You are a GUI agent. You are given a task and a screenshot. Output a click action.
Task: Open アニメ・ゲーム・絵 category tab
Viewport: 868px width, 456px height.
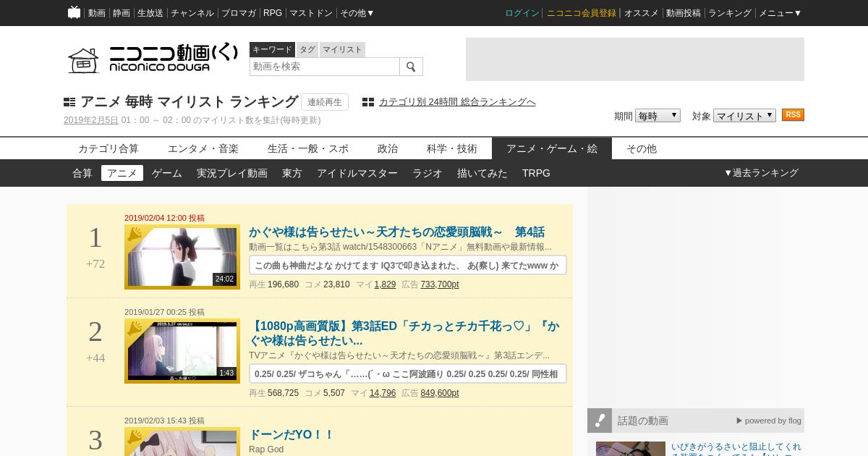click(552, 148)
